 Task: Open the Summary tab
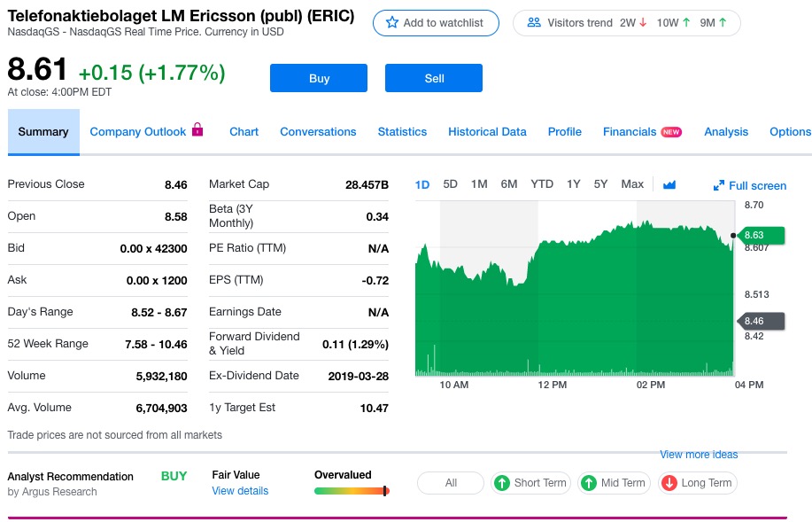[x=43, y=132]
